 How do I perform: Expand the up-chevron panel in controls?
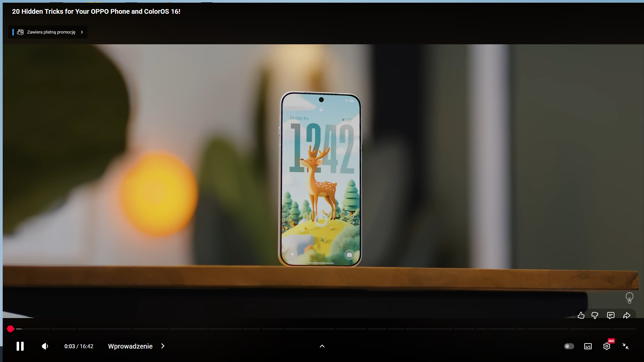point(322,346)
